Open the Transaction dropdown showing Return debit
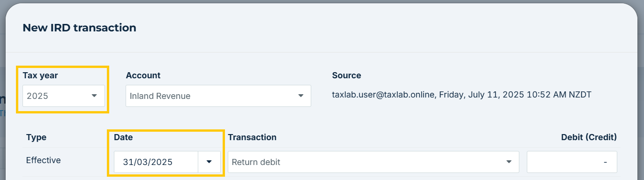644x180 pixels. pyautogui.click(x=373, y=162)
